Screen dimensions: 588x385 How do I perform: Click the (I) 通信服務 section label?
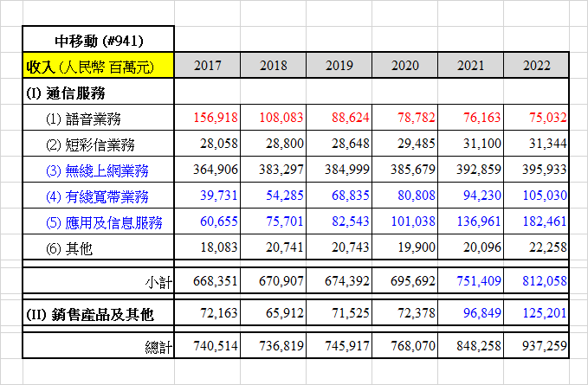click(x=66, y=93)
